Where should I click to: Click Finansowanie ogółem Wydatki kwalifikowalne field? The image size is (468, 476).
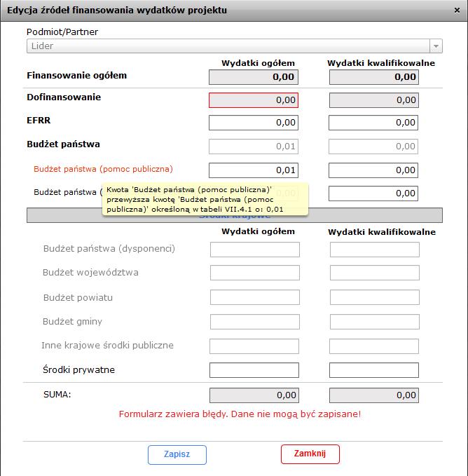373,77
